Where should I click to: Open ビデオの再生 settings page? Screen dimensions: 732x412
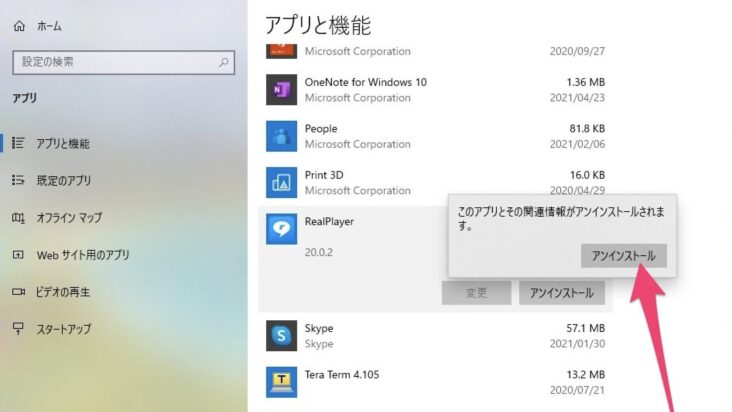click(63, 292)
